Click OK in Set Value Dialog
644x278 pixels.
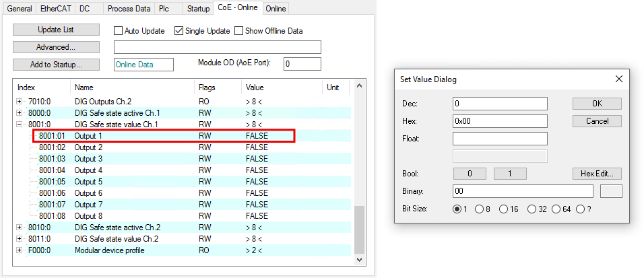click(x=597, y=104)
